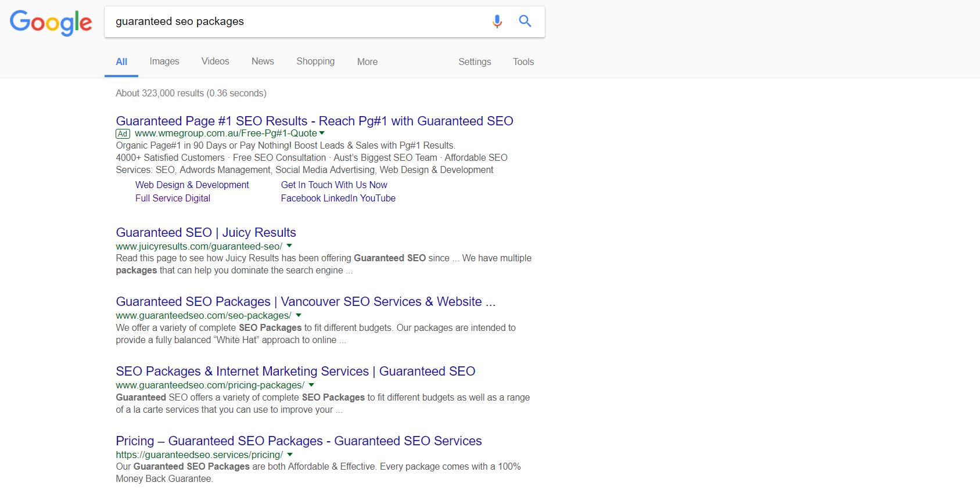Open Web Design & Development sitelink
This screenshot has height=501, width=980.
click(x=192, y=185)
